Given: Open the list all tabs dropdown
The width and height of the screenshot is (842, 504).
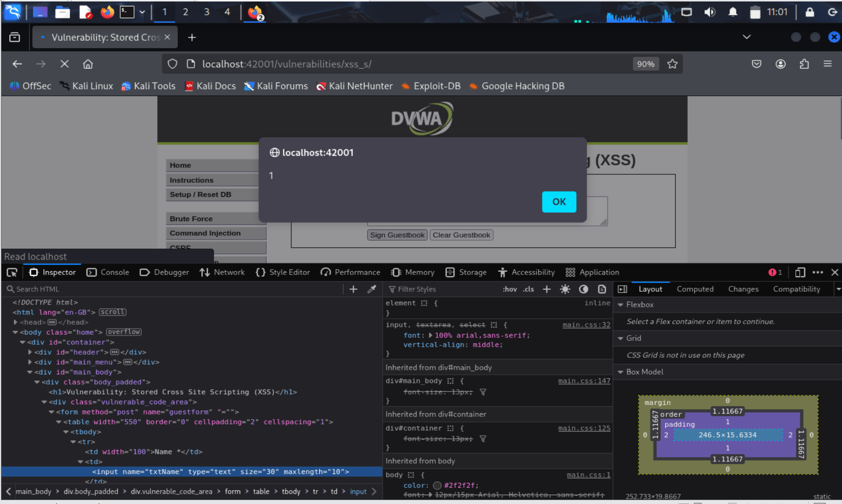Looking at the screenshot, I should [x=747, y=37].
